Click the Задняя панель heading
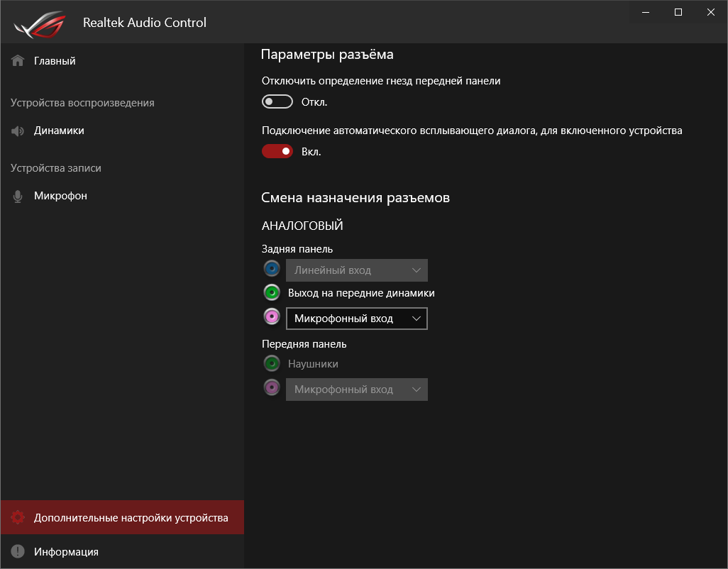Viewport: 728px width, 569px height. tap(297, 249)
